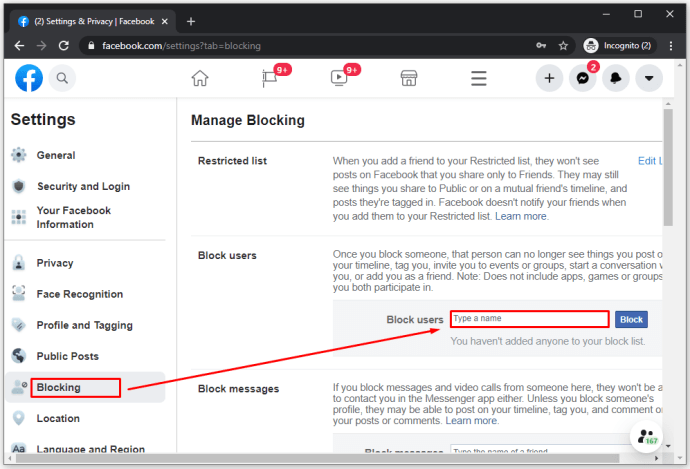The image size is (690, 469).
Task: Open Chrome's three-dot menu
Action: tap(671, 46)
